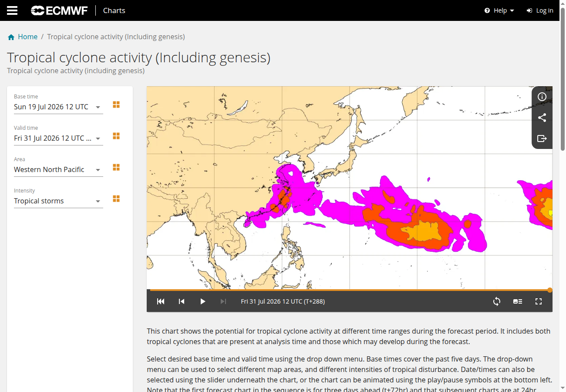Enter fullscreen chart view
The width and height of the screenshot is (566, 392).
tap(539, 301)
